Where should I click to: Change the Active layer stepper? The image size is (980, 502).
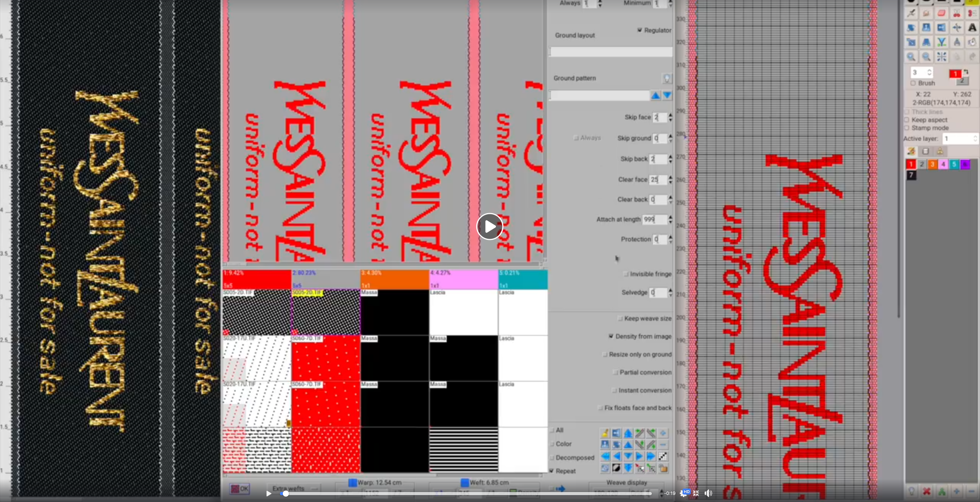(975, 139)
